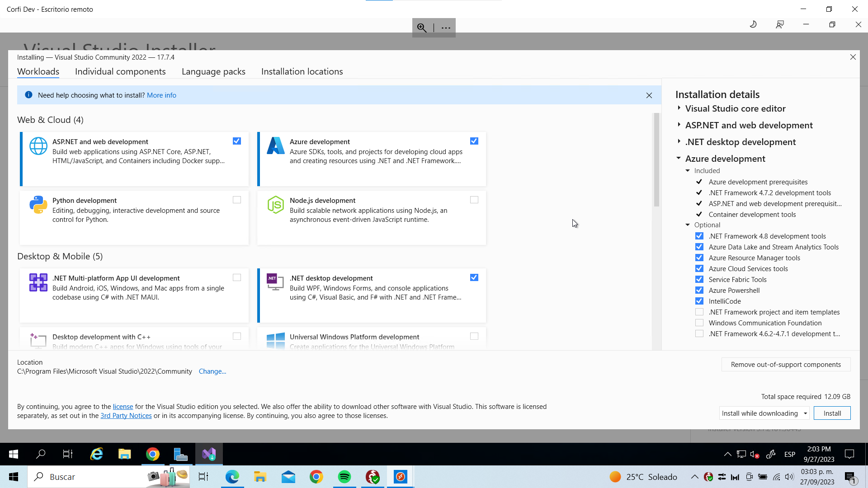
Task: Click the Buscar taskbar search field
Action: [108, 477]
